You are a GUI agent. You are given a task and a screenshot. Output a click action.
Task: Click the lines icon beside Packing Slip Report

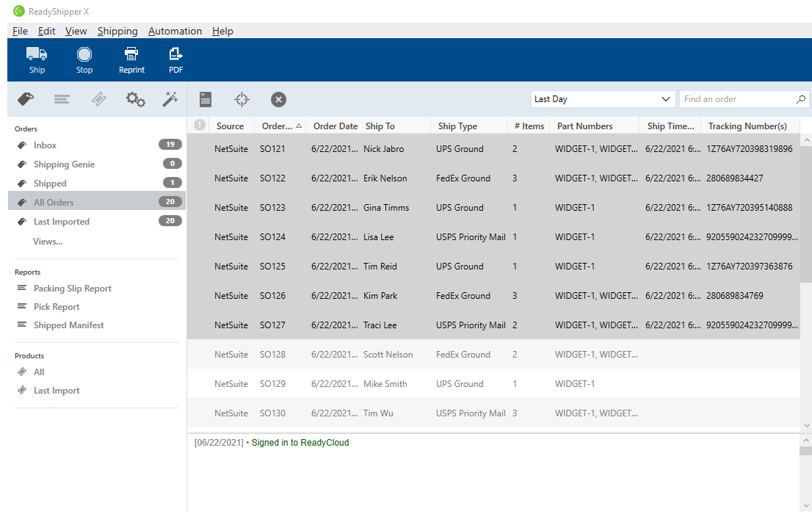point(22,288)
